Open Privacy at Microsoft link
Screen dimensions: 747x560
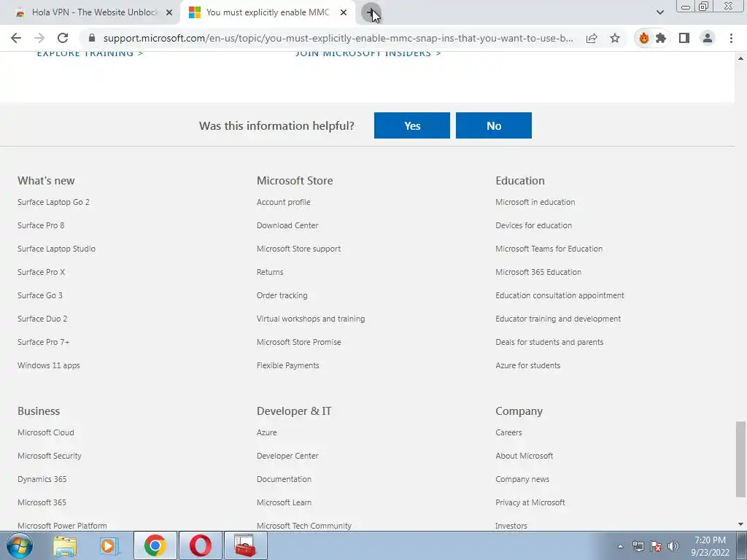tap(530, 502)
